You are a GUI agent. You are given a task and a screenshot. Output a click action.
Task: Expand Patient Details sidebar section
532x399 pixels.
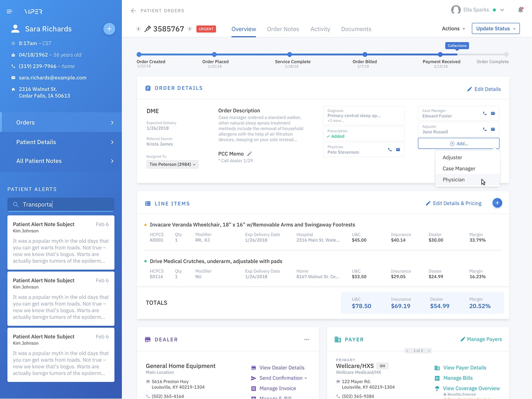[x=61, y=142]
